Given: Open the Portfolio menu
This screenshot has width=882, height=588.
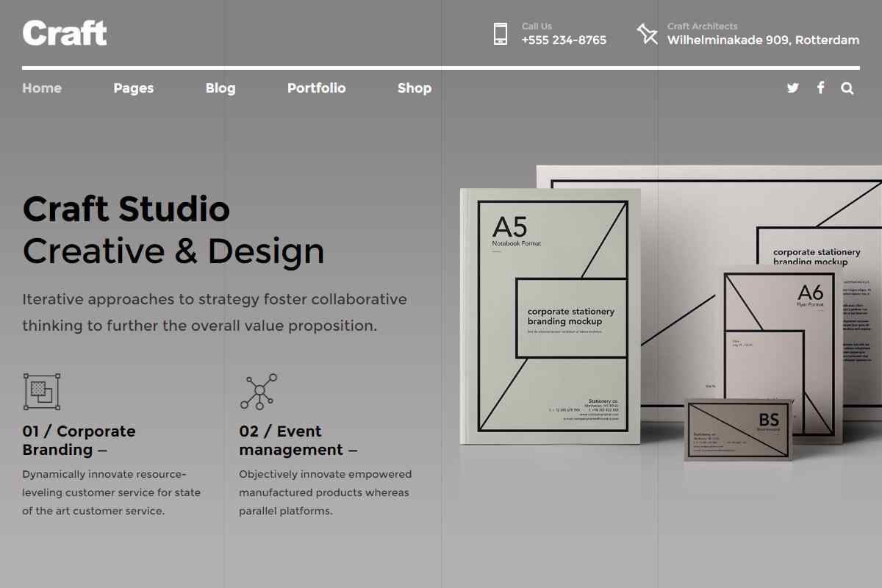Looking at the screenshot, I should point(316,88).
